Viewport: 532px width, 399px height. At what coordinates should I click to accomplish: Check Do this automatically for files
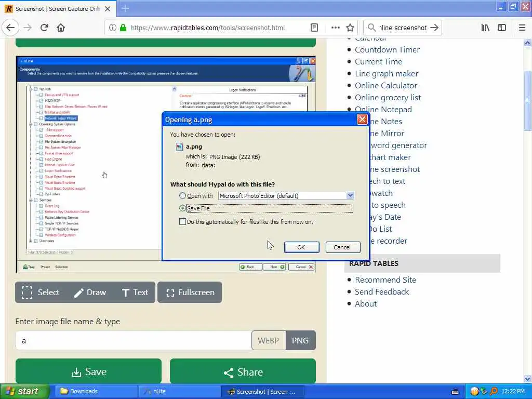(182, 221)
